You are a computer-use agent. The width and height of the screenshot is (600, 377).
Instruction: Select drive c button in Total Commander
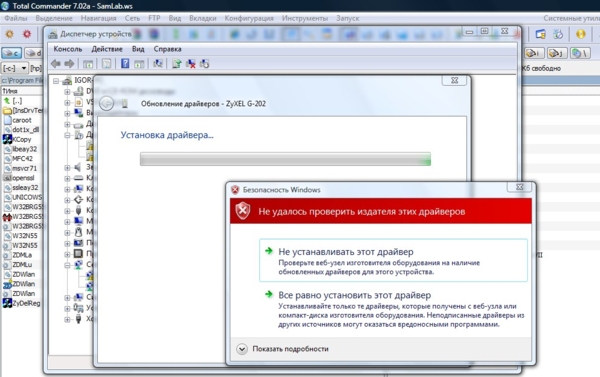[11, 53]
